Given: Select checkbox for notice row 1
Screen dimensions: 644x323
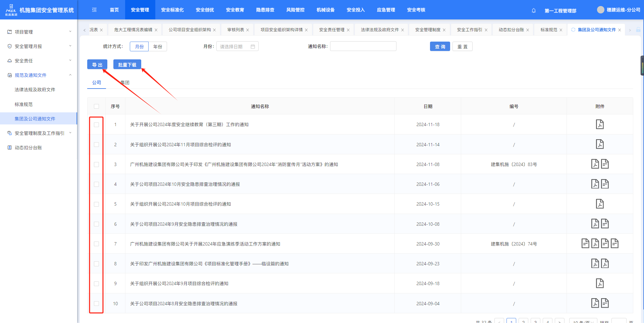Looking at the screenshot, I should (97, 125).
